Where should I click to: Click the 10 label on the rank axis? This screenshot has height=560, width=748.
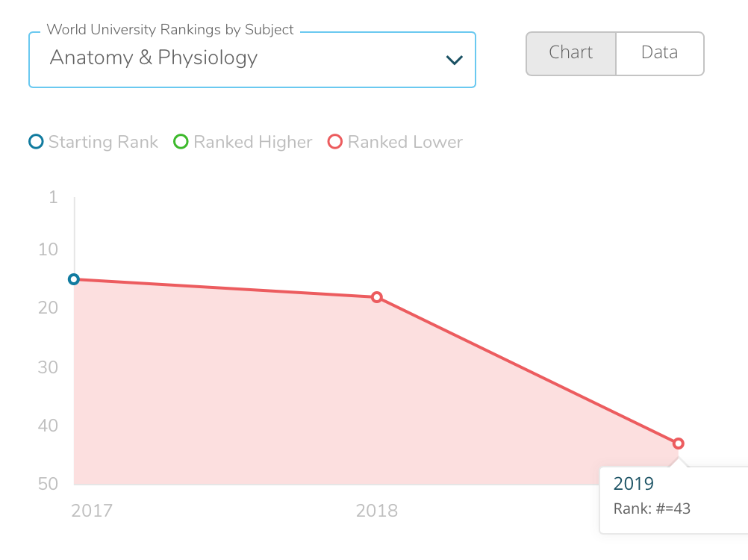[x=48, y=249]
